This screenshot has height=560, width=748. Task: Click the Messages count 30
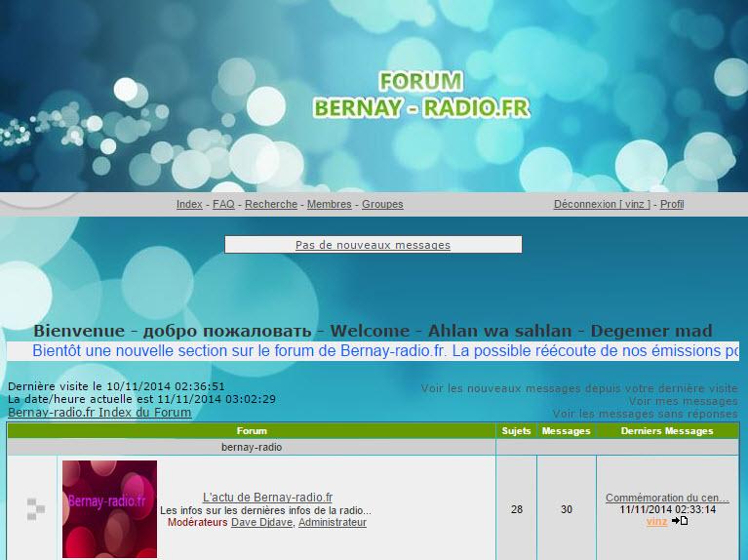coord(567,509)
